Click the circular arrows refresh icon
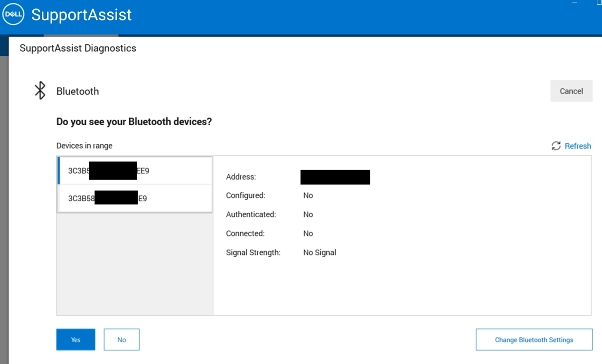602x364 pixels. point(556,146)
